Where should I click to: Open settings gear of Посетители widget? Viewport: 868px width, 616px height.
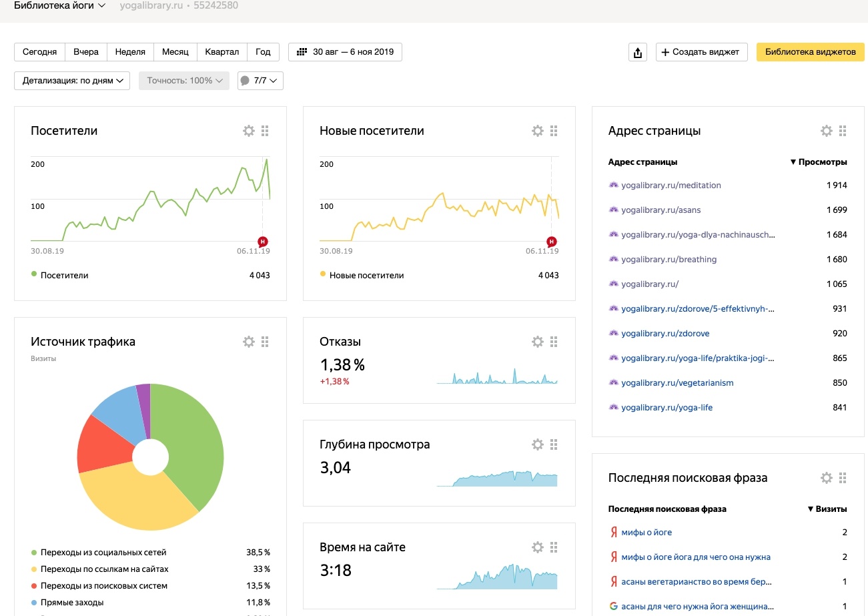[249, 131]
